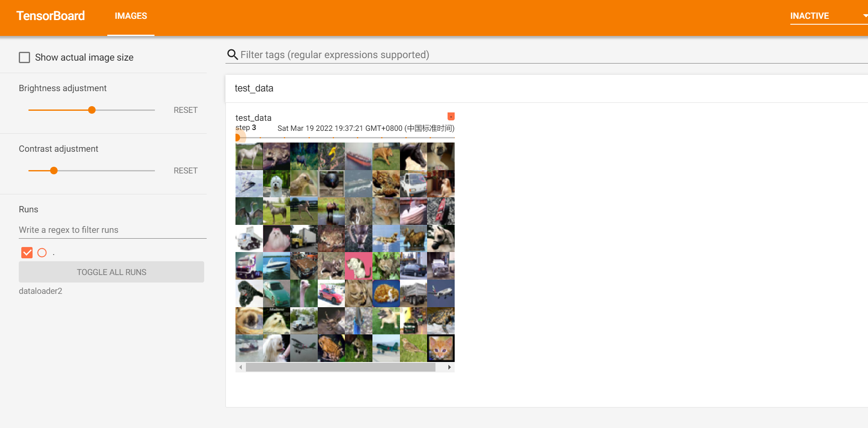Click the Brightness adjustment slider handle
Viewport: 868px width, 428px height.
tap(92, 110)
